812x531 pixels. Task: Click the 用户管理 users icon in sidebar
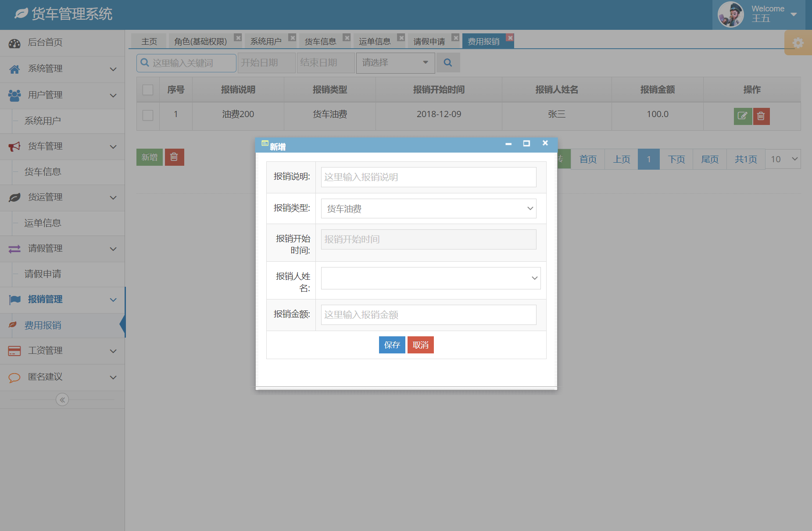pos(14,95)
